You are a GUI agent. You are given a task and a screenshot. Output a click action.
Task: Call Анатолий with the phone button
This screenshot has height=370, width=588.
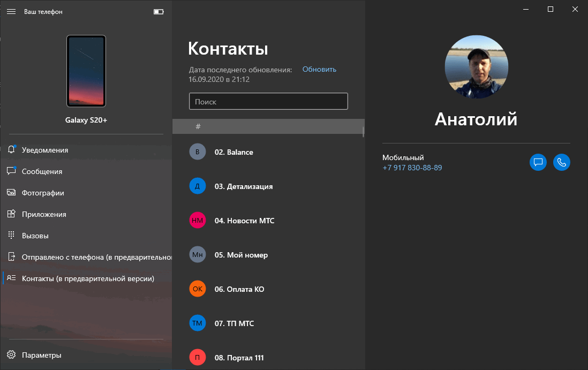coord(562,162)
